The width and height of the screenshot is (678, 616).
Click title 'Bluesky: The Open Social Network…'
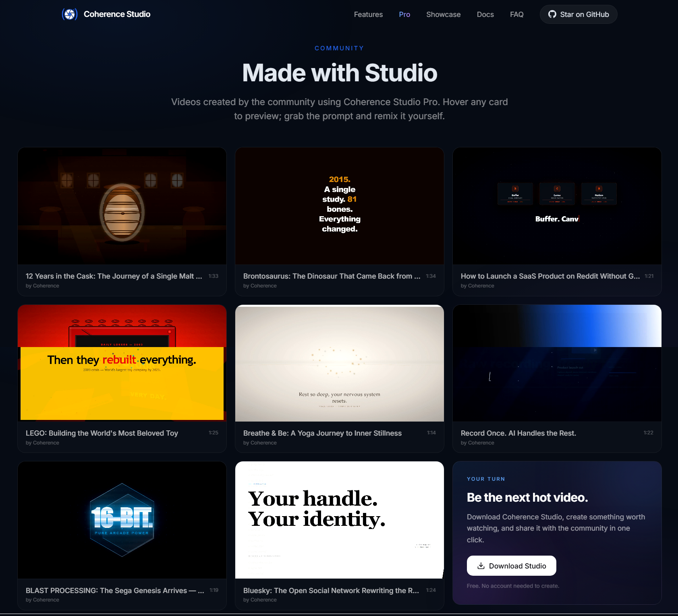tap(331, 591)
